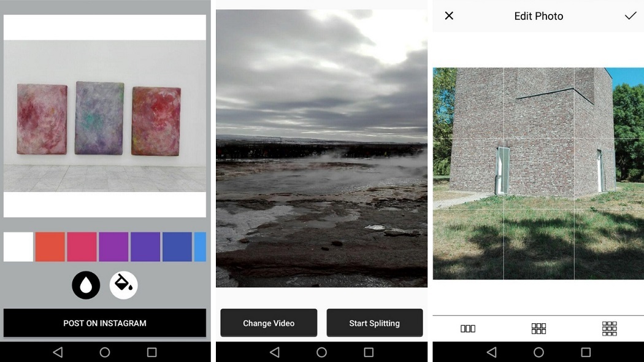Tap the geyser landscape video preview
The height and width of the screenshot is (362, 644).
(321, 148)
